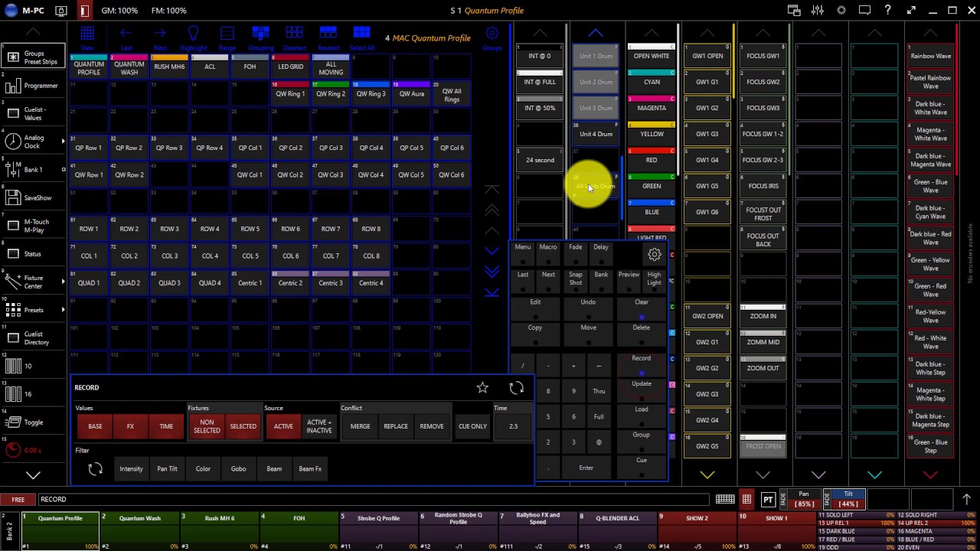Toggle NON SELECTED fixtures option
Viewport: 980px width, 551px height.
[207, 426]
